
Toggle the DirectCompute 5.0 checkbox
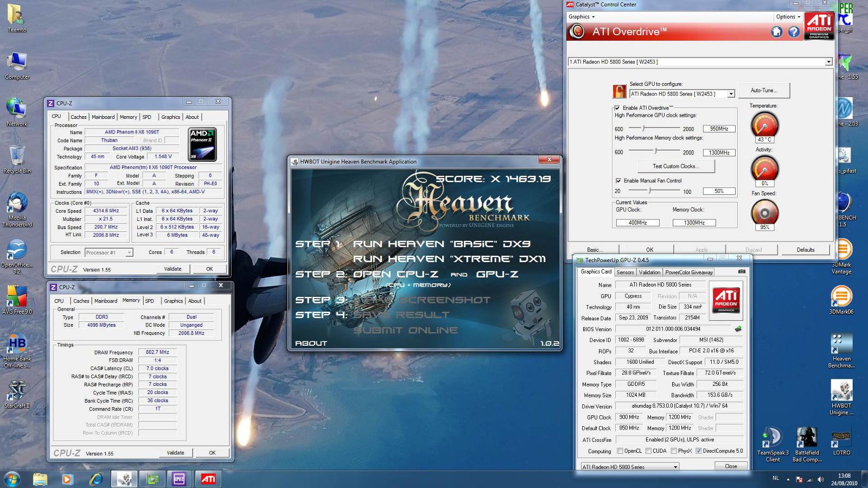[699, 451]
